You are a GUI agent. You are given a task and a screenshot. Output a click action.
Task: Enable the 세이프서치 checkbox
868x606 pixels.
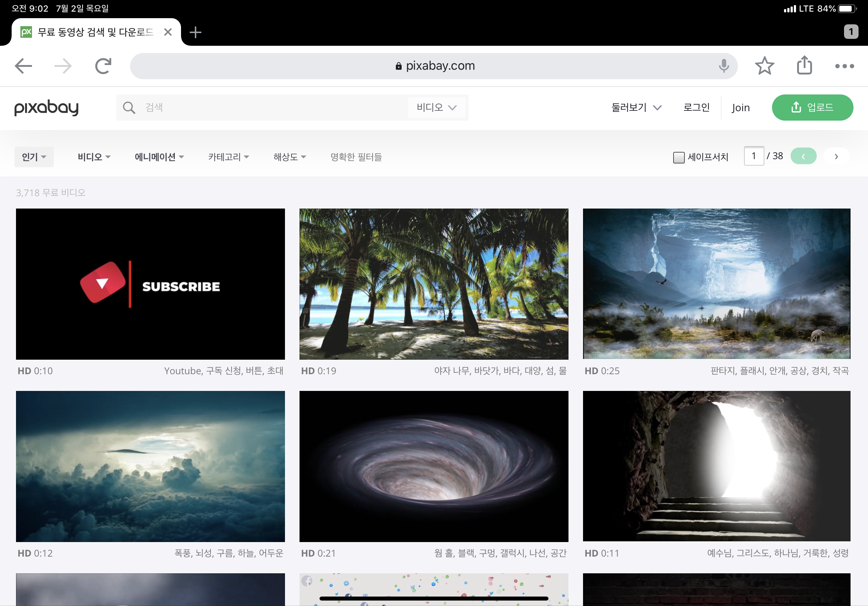click(679, 157)
